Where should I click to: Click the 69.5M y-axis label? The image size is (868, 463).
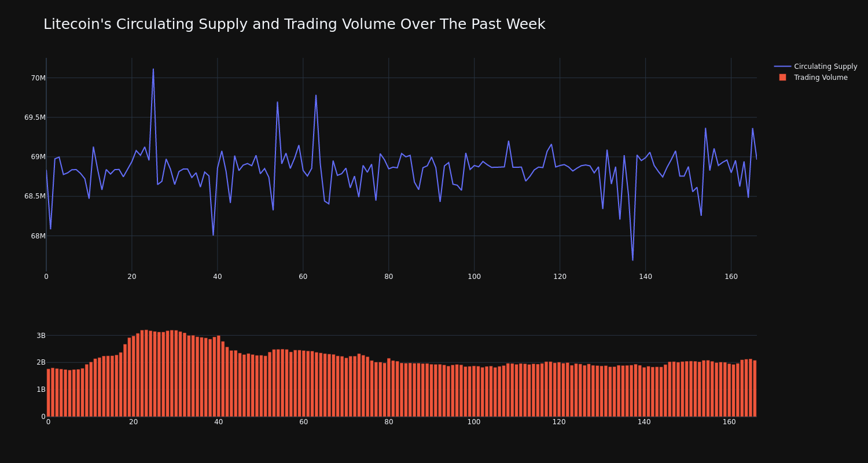coord(35,117)
